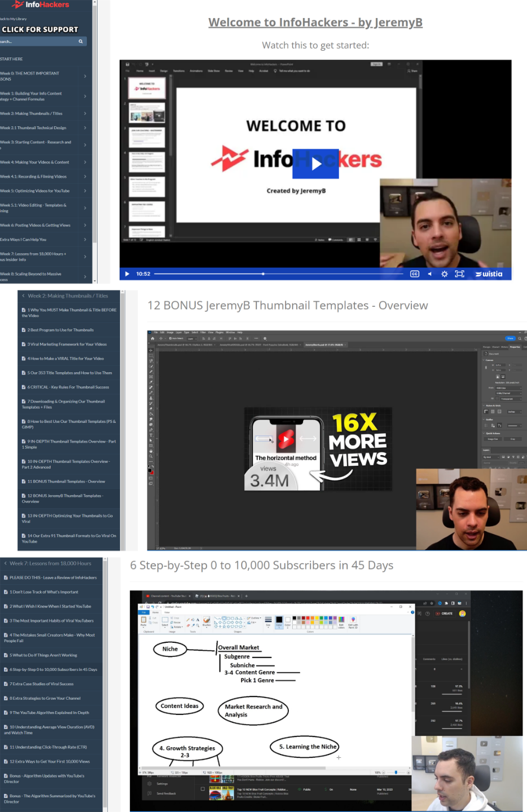
Task: Open 4 The Mistakes Small Creators Make
Action: click(x=49, y=638)
